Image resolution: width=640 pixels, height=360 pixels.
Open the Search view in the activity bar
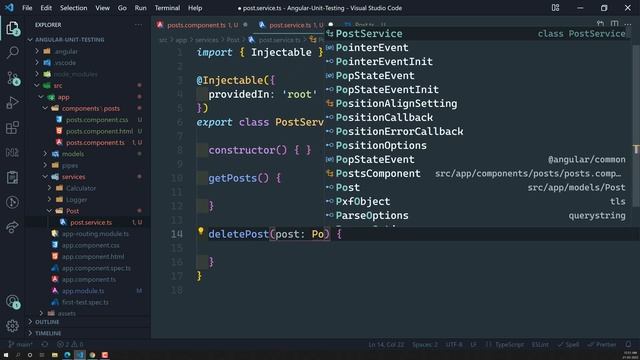[x=13, y=52]
